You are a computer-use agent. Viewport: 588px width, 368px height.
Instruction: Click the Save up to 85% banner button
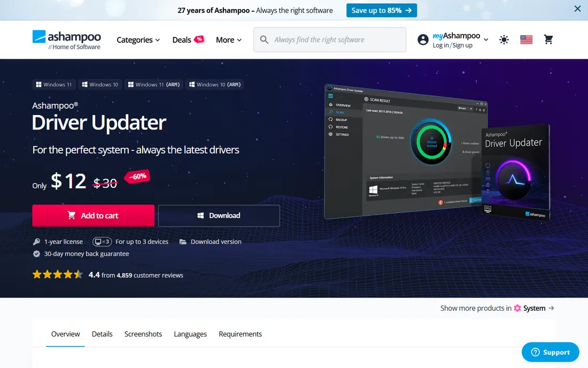coord(381,11)
